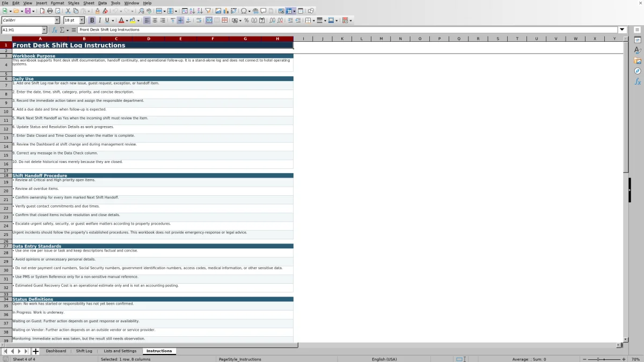
Task: Click the add new sheet plus icon
Action: tap(35, 351)
